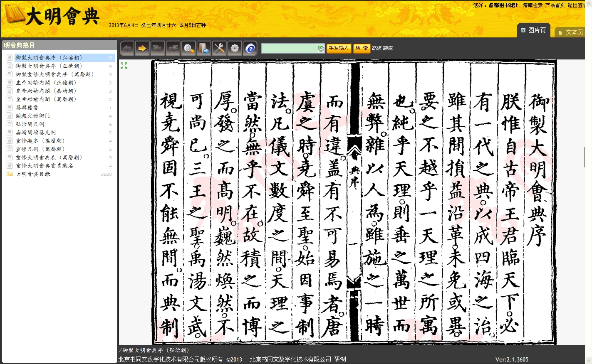Click the 退出登录 link

(x=577, y=5)
